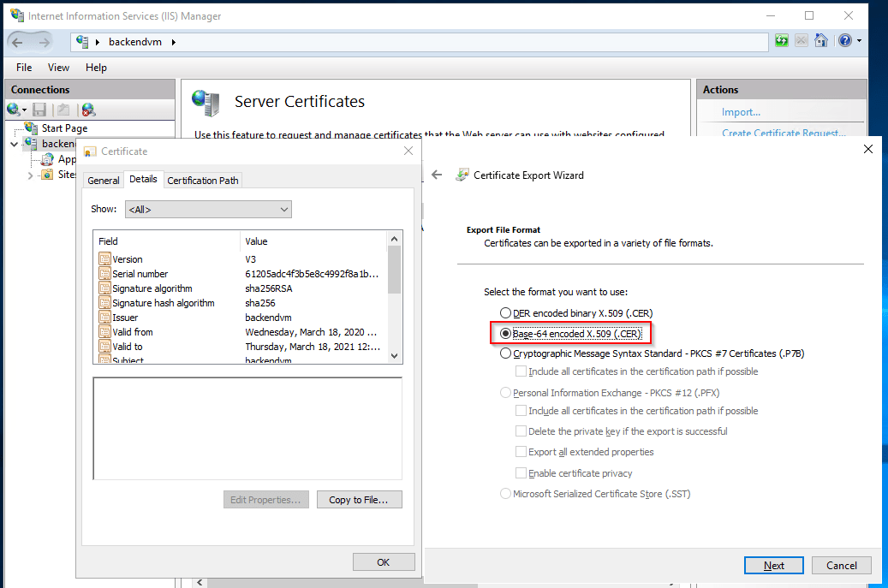888x588 pixels.
Task: Click the Import link in Actions pane
Action: click(741, 112)
